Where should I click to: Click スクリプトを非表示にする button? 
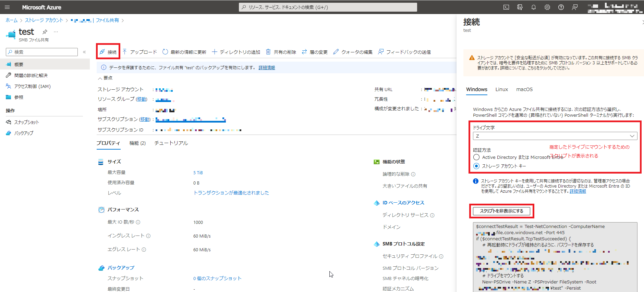point(501,211)
